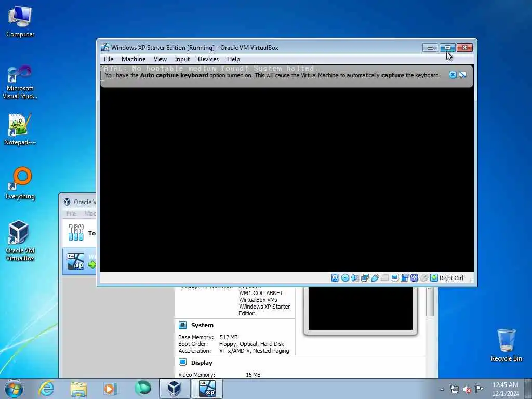Click the don't-show-again icon on the keyboard notification

(x=463, y=75)
